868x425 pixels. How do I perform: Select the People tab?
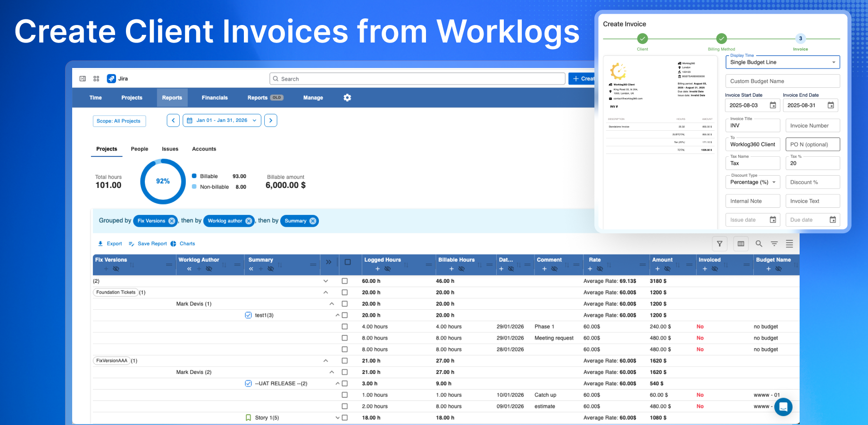point(139,149)
